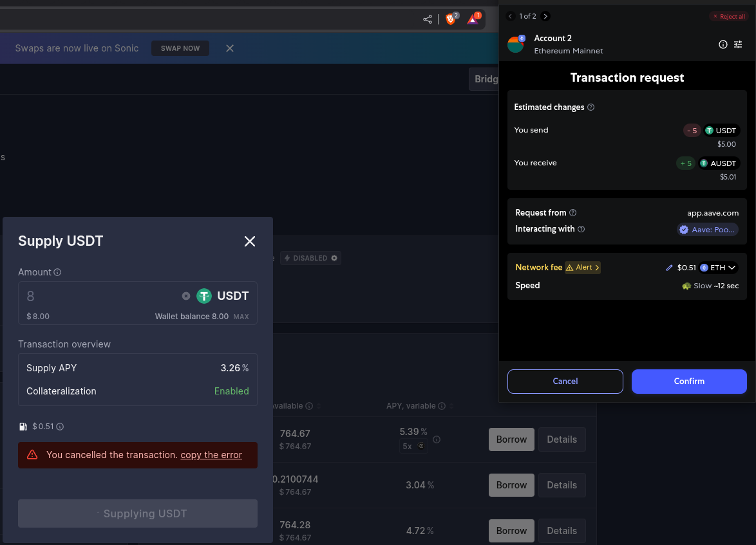Click the help icon next to Interacting with
Viewport: 756px width, 545px height.
(581, 229)
